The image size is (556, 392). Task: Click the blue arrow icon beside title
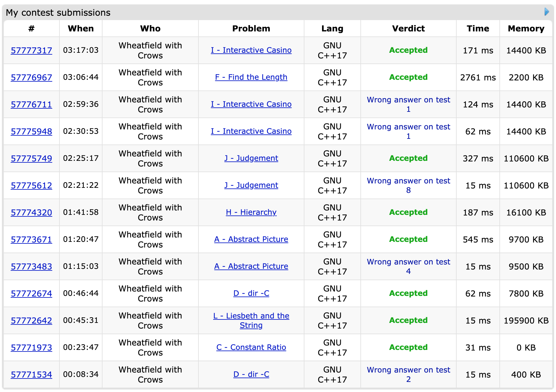(x=547, y=12)
